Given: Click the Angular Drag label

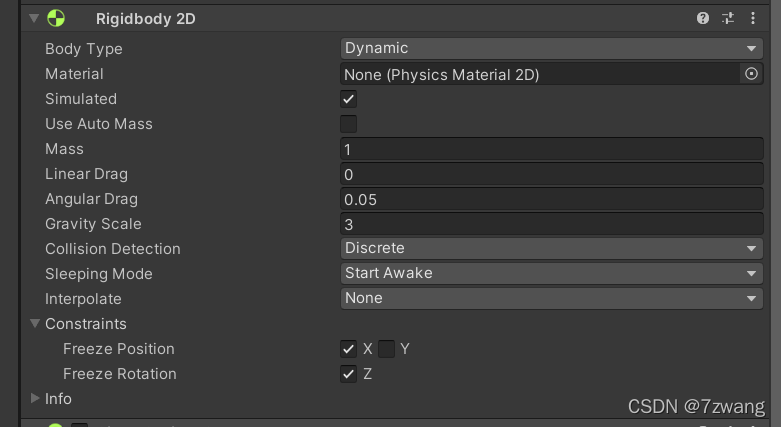Looking at the screenshot, I should point(91,199).
